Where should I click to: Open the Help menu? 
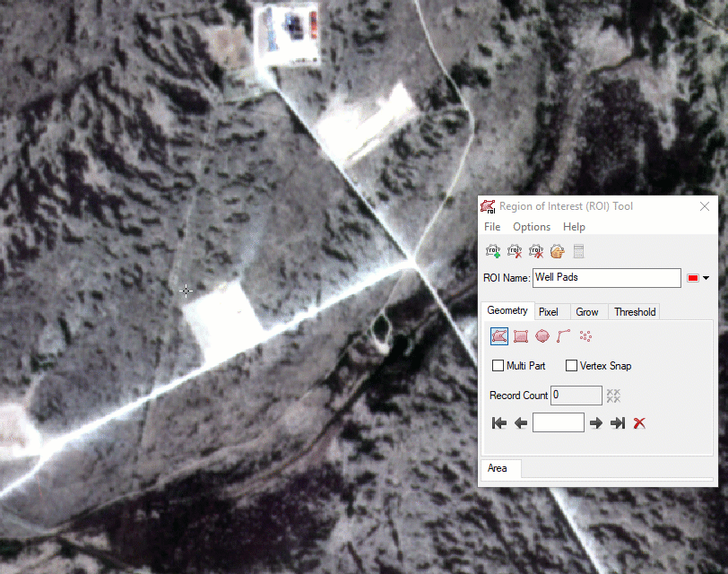click(x=574, y=227)
